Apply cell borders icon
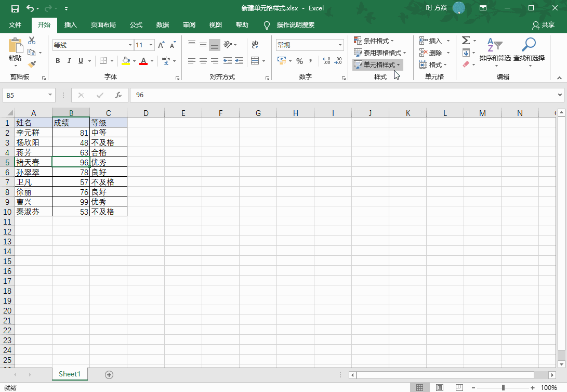 point(103,61)
